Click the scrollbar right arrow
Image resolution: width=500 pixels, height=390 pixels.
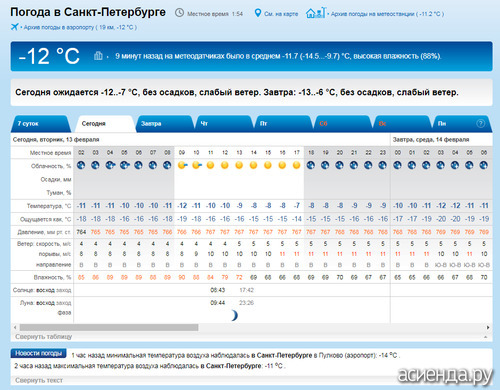coord(488,328)
